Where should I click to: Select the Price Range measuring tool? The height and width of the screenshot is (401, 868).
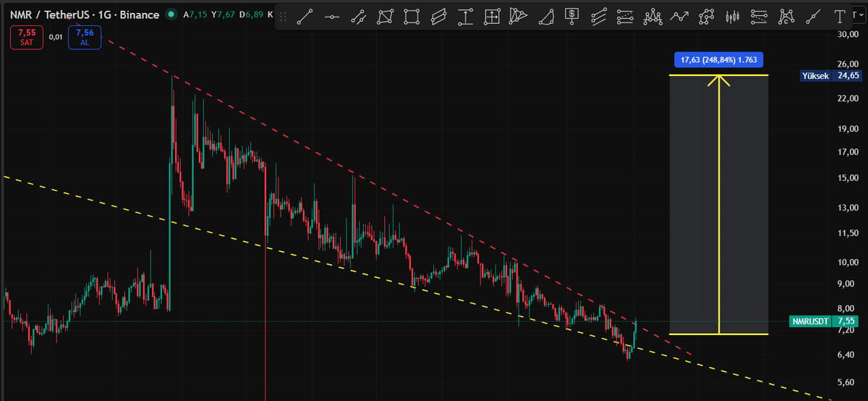coord(465,16)
